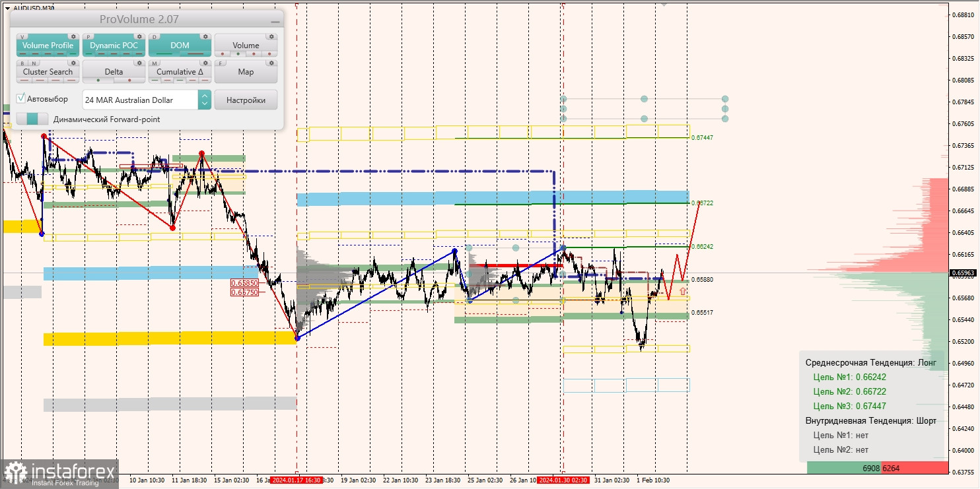Screen dimensions: 980x489
Task: Toggle DOM's red line segment
Action: pos(195,54)
